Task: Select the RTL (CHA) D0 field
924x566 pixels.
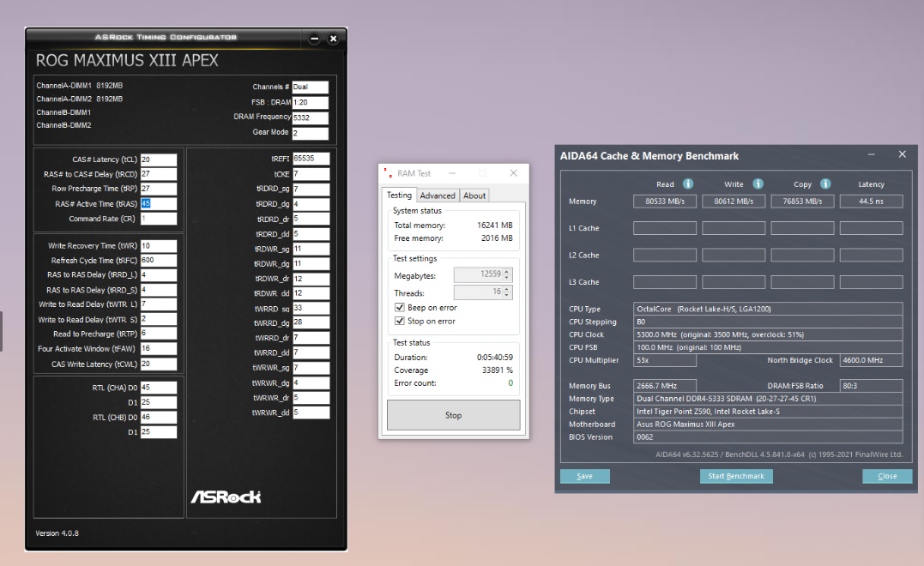Action: (x=159, y=388)
